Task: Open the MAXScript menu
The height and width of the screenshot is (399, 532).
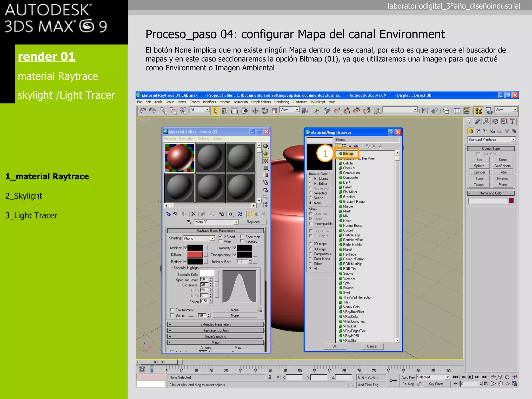Action: 318,102
